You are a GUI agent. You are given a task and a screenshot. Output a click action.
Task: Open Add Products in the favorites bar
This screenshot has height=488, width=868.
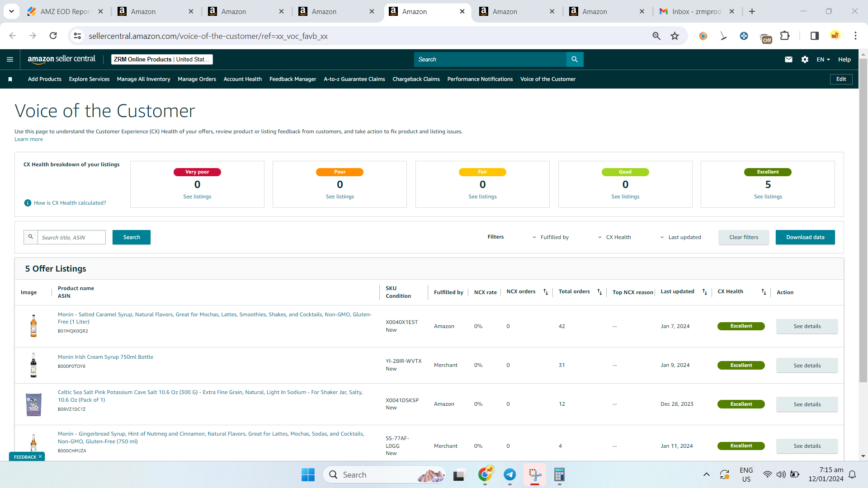tap(45, 79)
